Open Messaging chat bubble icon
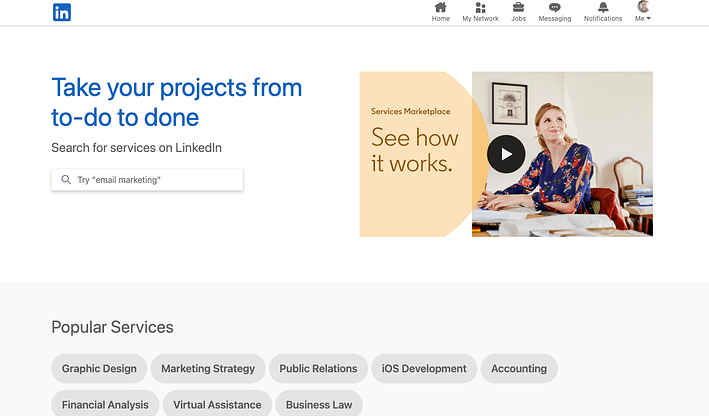Screen dimensions: 709x416 pyautogui.click(x=555, y=8)
